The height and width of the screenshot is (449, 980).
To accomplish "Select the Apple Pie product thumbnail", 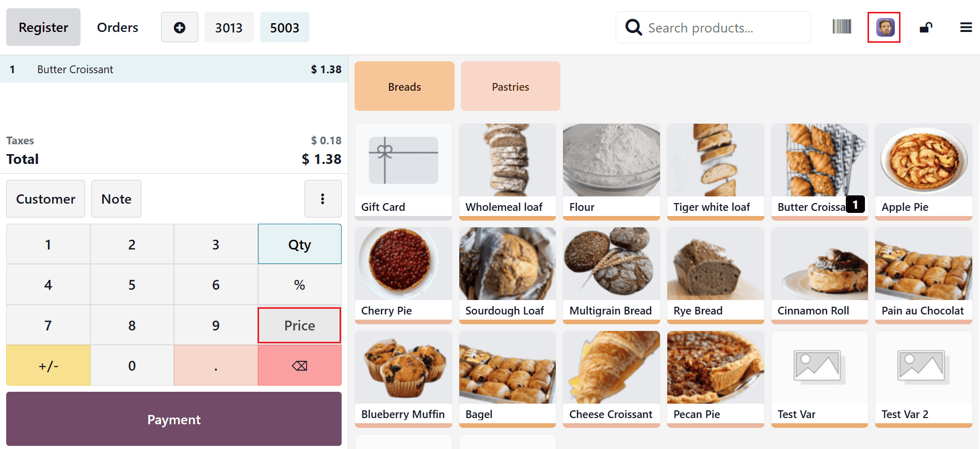I will (x=923, y=170).
